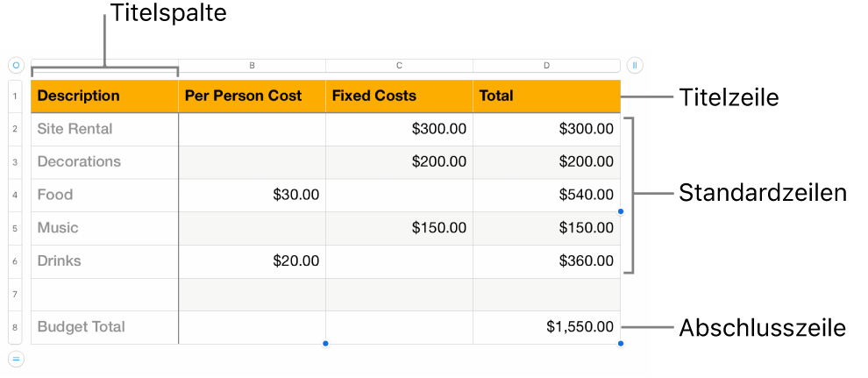Click the Per Person Cost header cell

(x=252, y=96)
